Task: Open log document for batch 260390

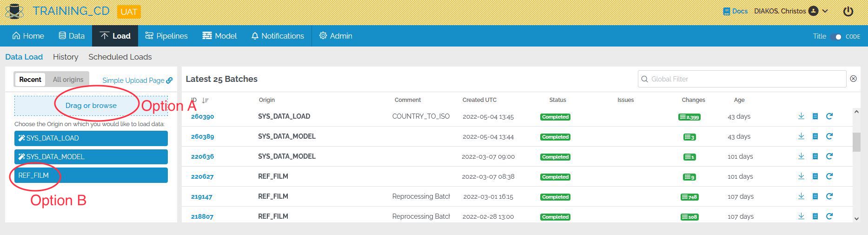Action: [x=815, y=116]
